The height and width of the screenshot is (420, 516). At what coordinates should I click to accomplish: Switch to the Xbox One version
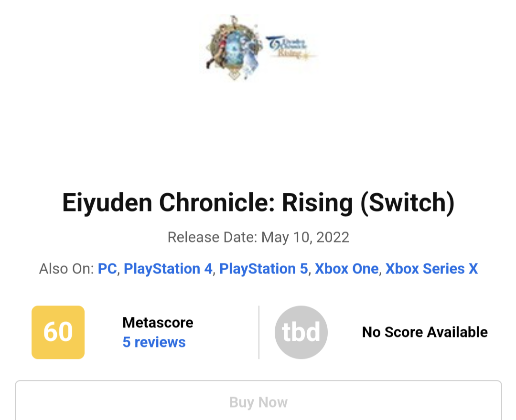pos(346,269)
